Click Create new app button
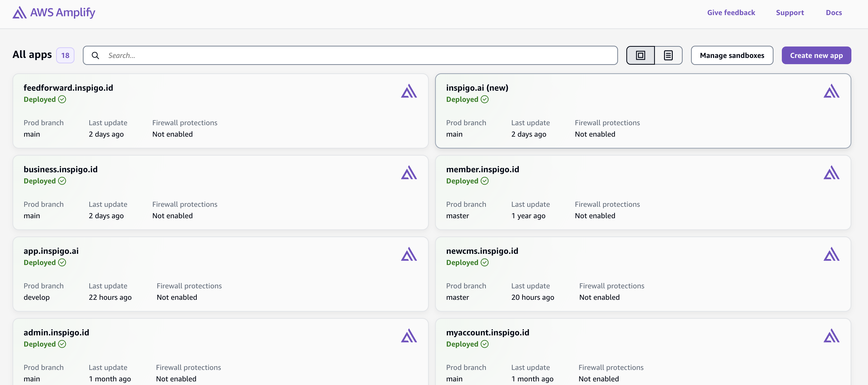 click(x=816, y=55)
